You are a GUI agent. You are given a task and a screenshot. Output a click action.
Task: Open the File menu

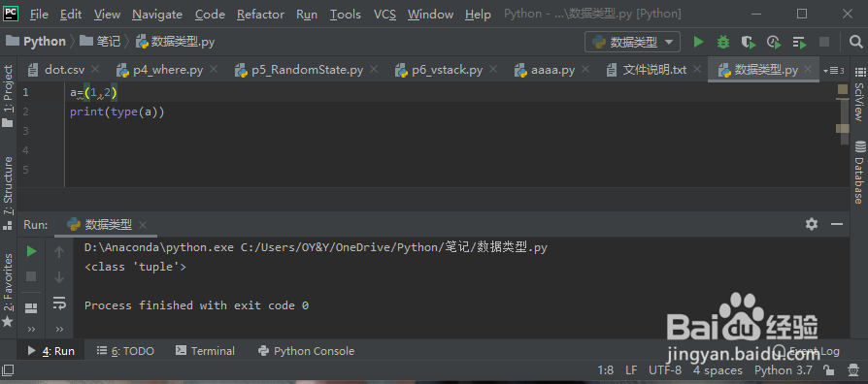[39, 15]
